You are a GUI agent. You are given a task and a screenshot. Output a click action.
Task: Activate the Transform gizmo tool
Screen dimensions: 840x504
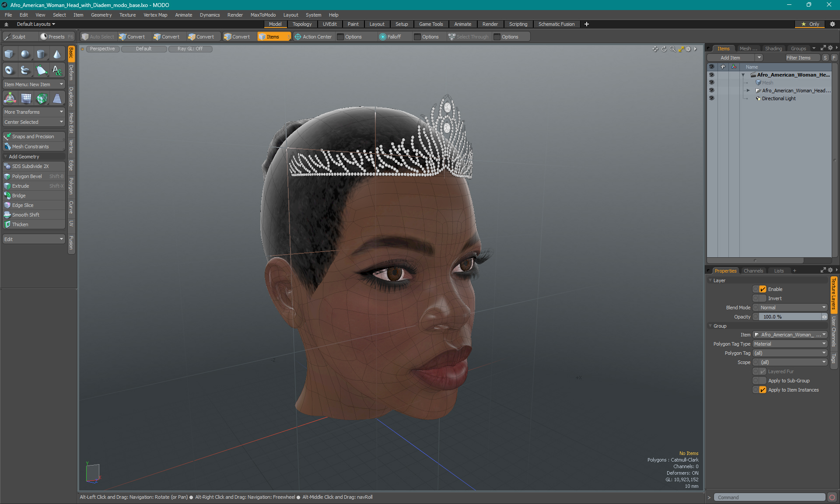10,98
